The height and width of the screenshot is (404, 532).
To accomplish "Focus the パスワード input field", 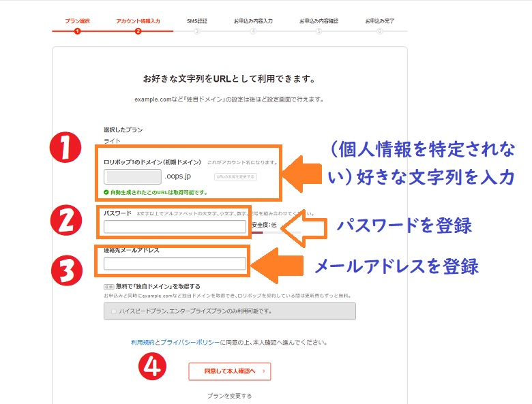I will click(x=175, y=226).
